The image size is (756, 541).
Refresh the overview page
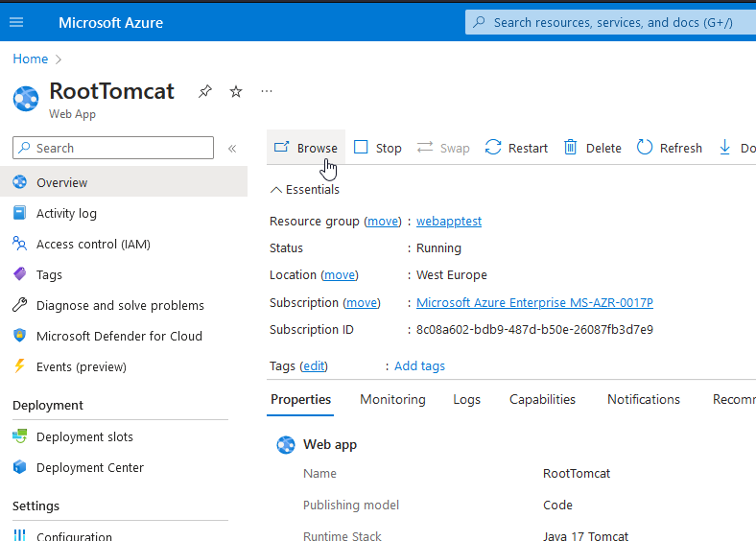(x=670, y=148)
